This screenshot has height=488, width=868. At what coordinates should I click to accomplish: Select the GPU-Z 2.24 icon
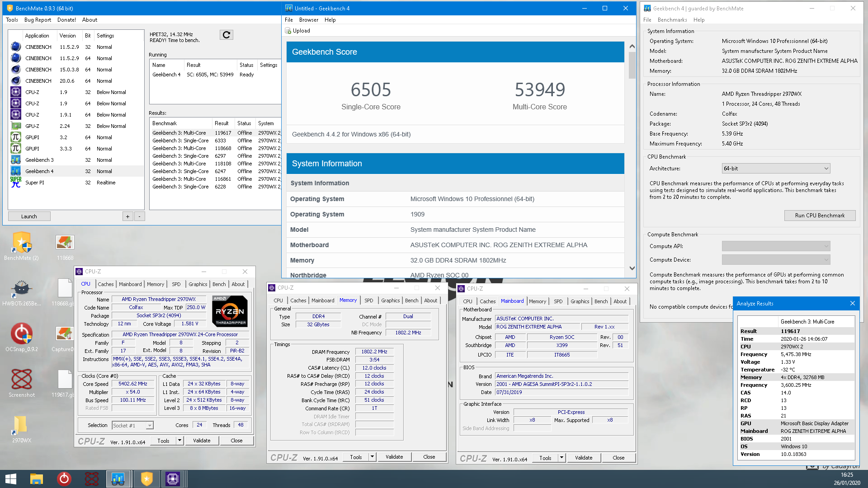click(x=16, y=126)
